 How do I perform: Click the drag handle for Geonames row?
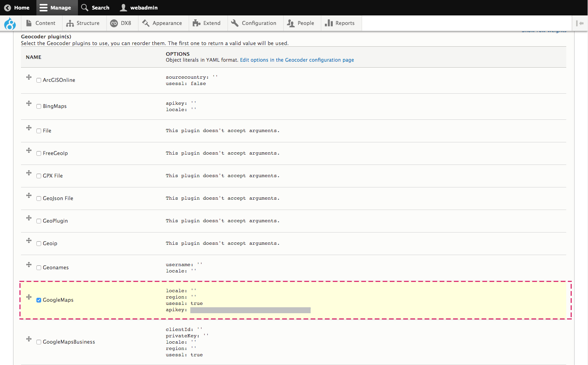pos(29,265)
